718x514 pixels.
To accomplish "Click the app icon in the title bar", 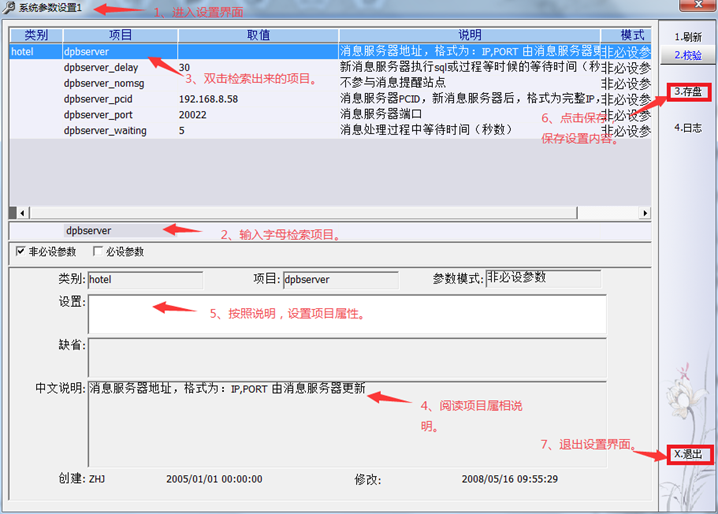I will (9, 7).
